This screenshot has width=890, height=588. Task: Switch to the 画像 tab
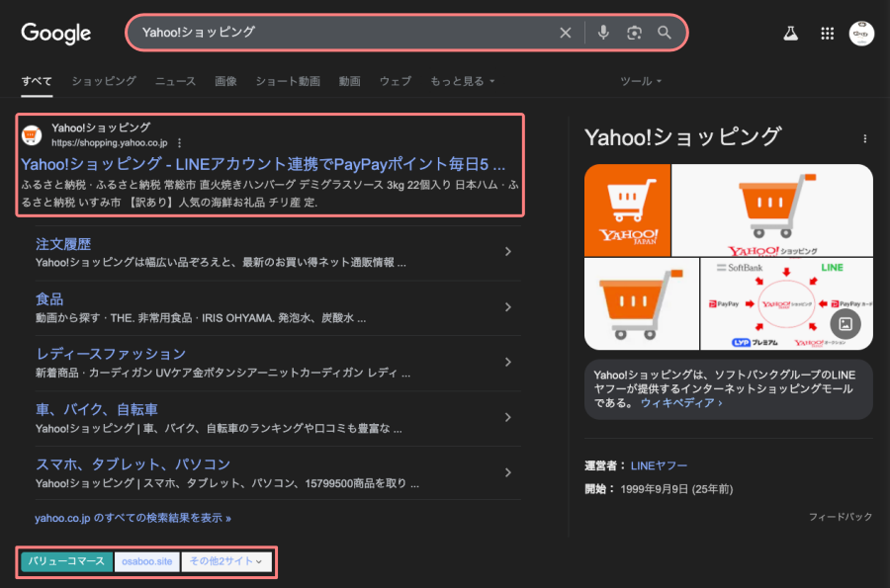(225, 81)
